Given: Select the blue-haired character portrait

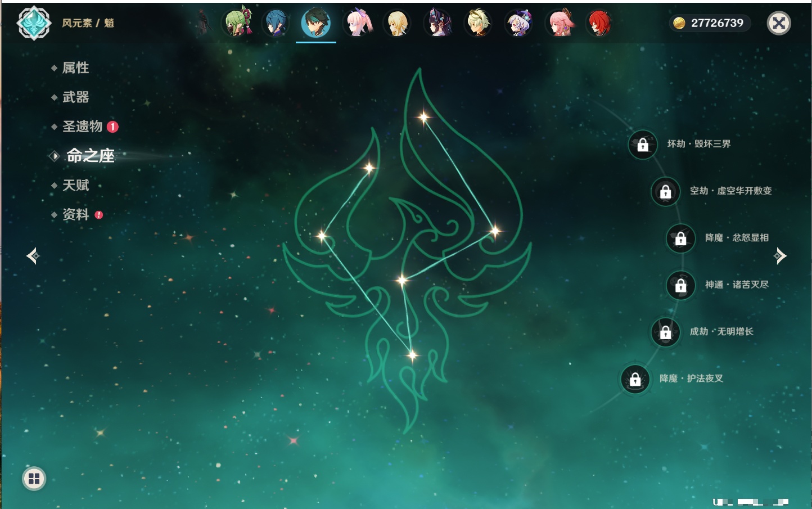Looking at the screenshot, I should [276, 22].
